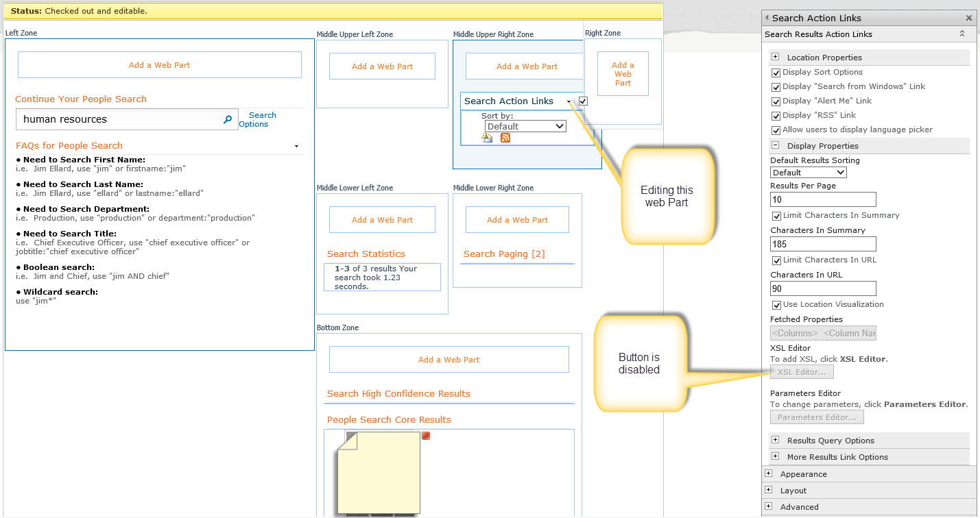This screenshot has width=980, height=518.
Task: Expand the Layout section
Action: click(x=769, y=490)
